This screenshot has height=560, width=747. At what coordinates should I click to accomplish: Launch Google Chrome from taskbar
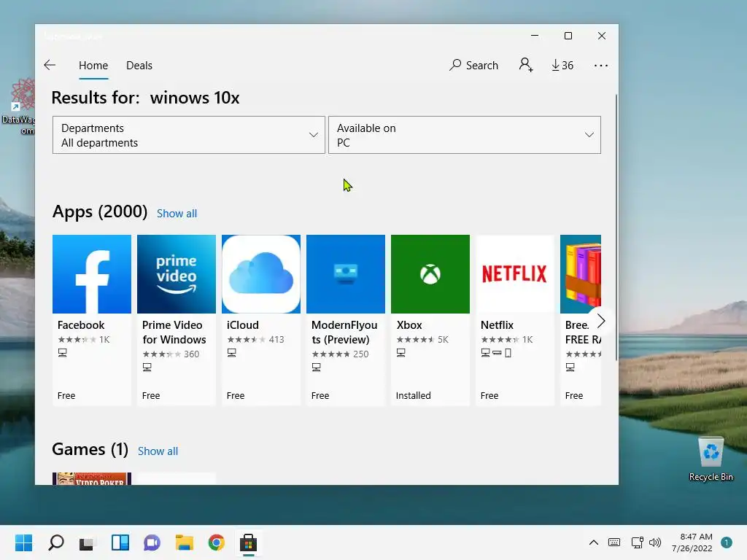(216, 542)
